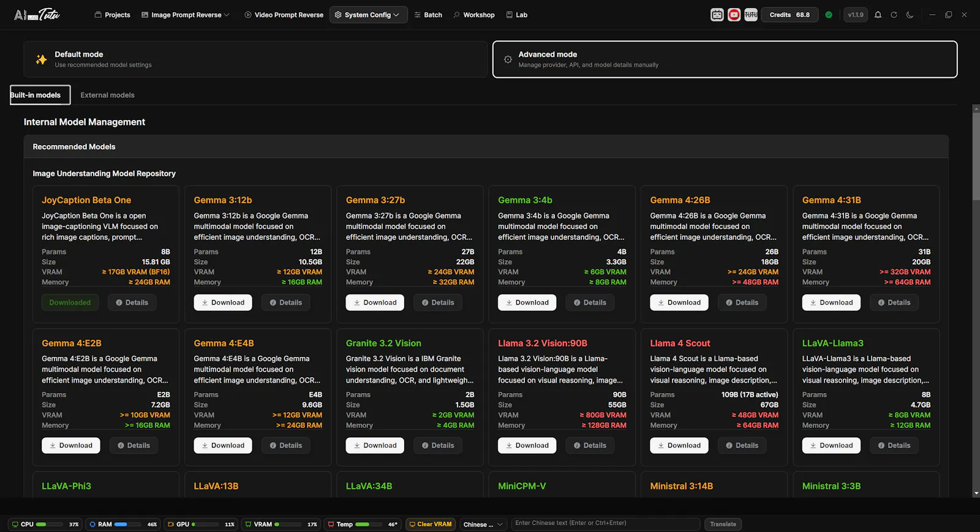This screenshot has height=532, width=980.
Task: Download the Llama 4 Scout model
Action: pos(679,446)
